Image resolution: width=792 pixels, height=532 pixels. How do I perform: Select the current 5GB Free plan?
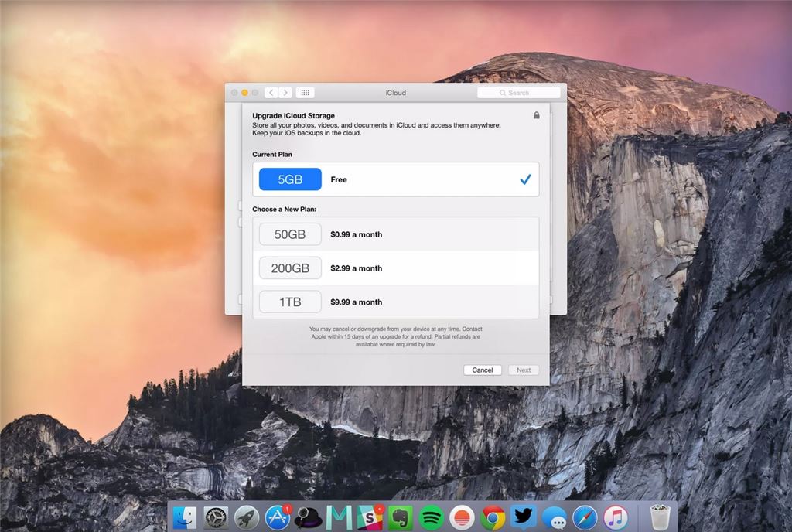[x=395, y=179]
